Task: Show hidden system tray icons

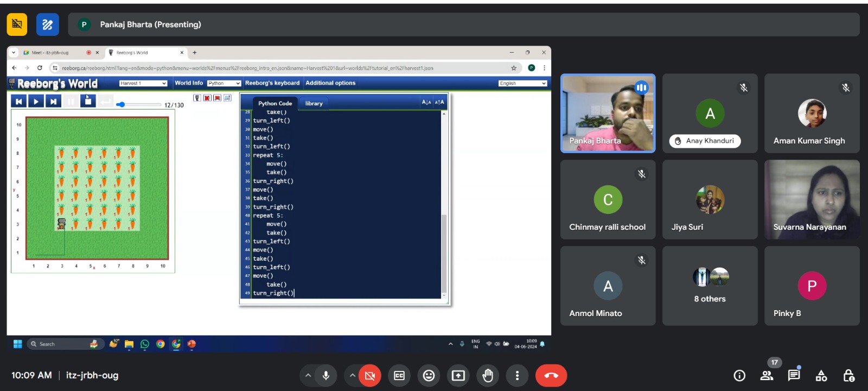Action: click(x=450, y=344)
